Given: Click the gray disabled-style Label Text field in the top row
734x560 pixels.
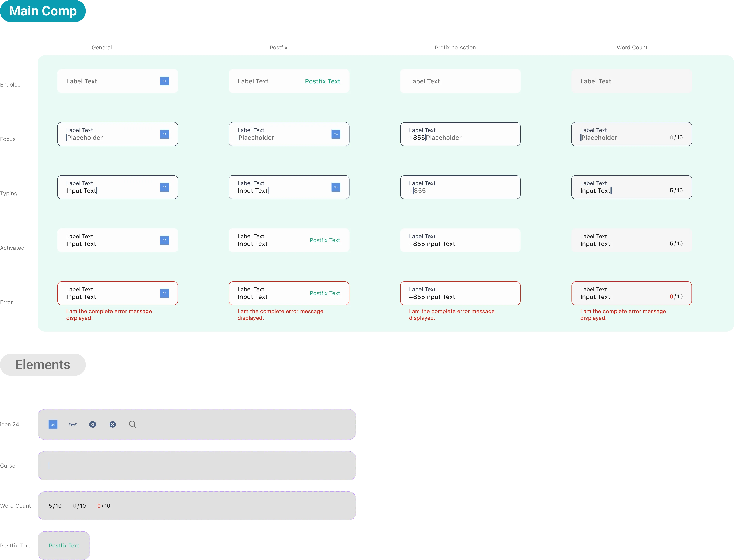Looking at the screenshot, I should (x=631, y=81).
